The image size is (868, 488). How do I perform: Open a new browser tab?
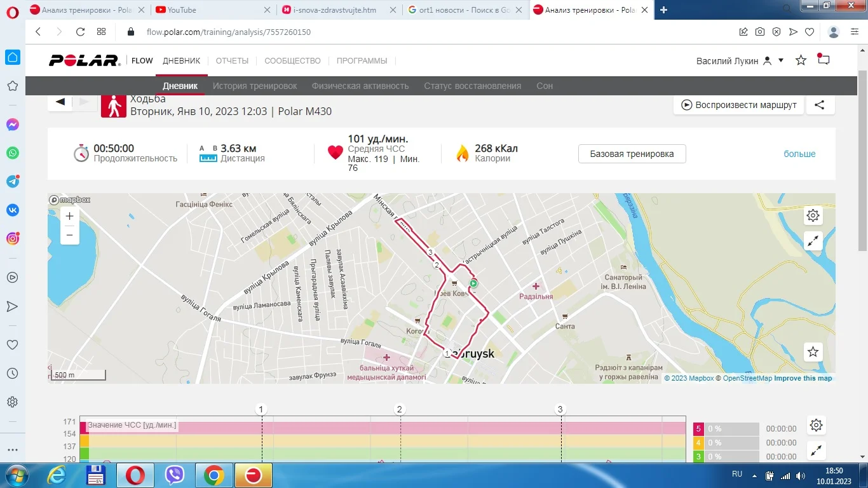(x=664, y=10)
